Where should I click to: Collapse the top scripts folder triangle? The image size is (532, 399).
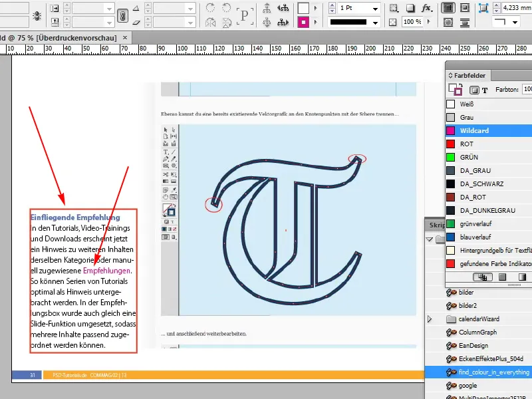point(430,239)
